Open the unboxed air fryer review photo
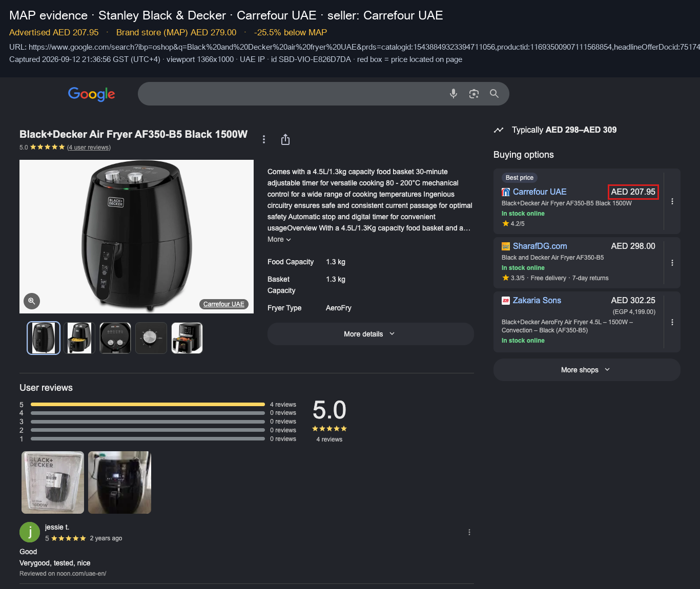This screenshot has width=700, height=589. tap(119, 482)
